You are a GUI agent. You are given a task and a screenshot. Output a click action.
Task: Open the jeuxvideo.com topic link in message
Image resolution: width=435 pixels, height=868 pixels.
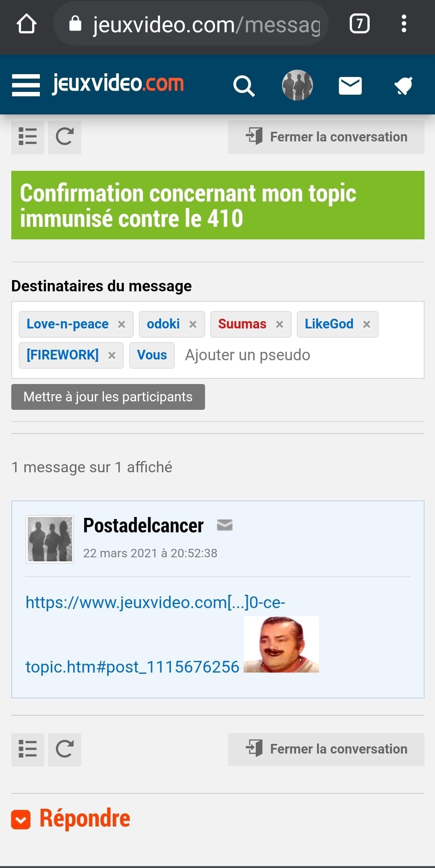pyautogui.click(x=155, y=634)
